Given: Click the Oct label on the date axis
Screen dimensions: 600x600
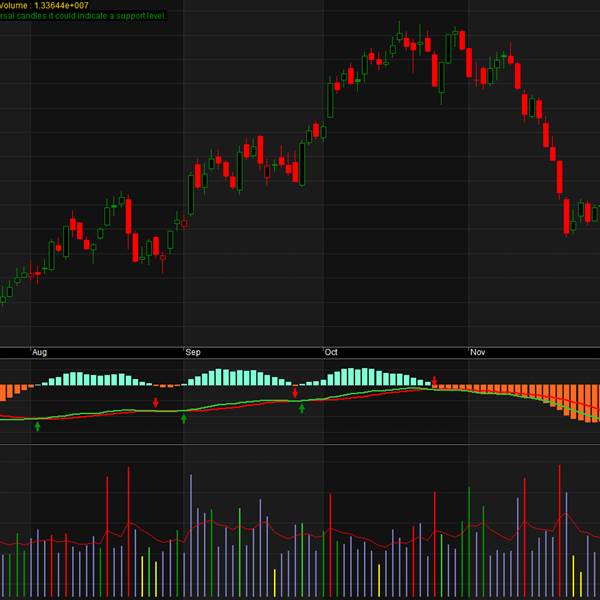Looking at the screenshot, I should click(331, 352).
